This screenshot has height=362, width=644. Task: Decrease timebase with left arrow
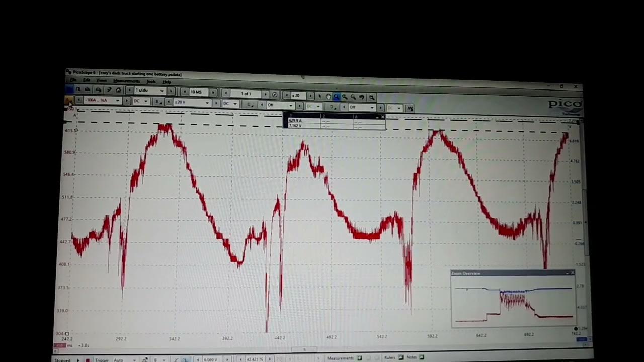point(130,90)
